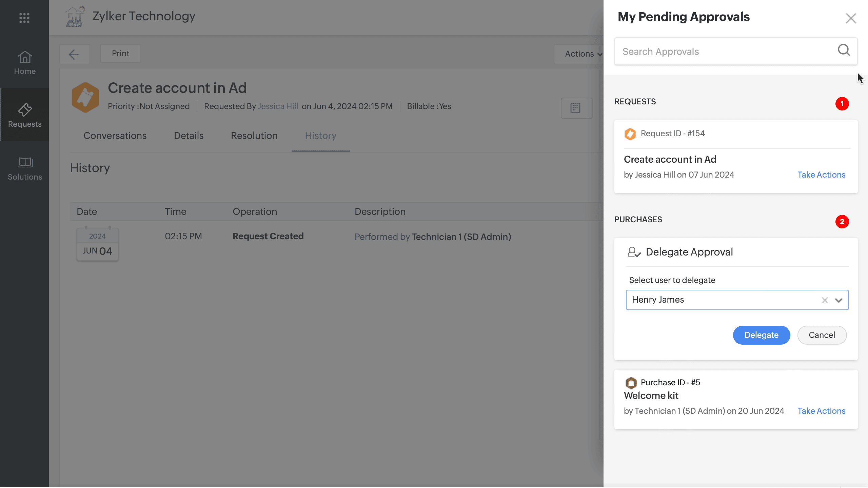This screenshot has width=868, height=488.
Task: Click the Print button
Action: [x=120, y=54]
